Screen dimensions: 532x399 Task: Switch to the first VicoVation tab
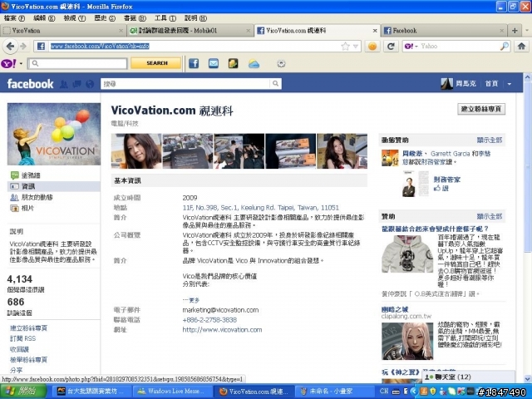tap(63, 31)
